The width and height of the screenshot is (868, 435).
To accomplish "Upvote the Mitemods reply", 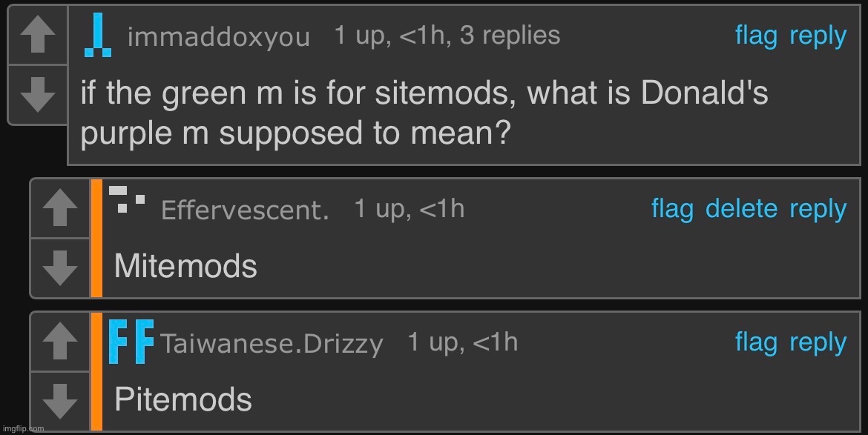I will tap(60, 208).
